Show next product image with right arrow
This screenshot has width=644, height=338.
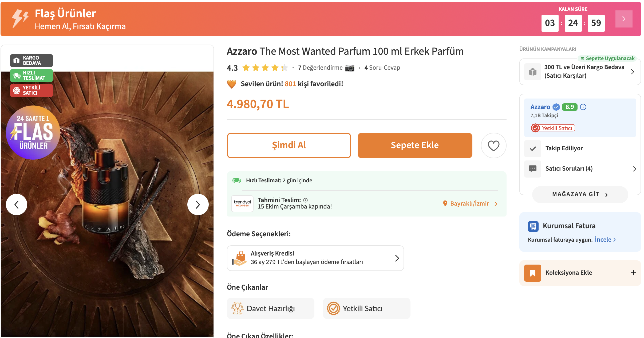tap(198, 205)
